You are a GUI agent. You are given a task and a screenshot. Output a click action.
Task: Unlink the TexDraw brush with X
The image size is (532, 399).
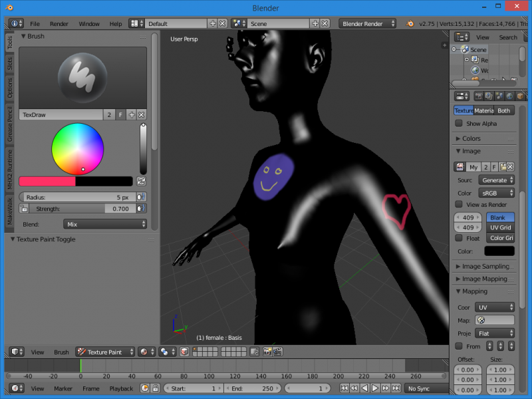(142, 115)
